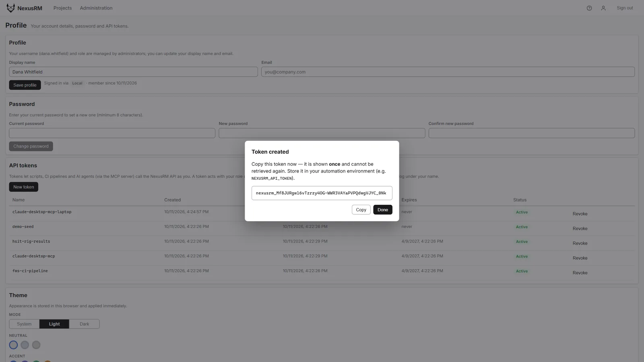Select the middle neutral color swatch
The width and height of the screenshot is (644, 362).
click(x=25, y=345)
